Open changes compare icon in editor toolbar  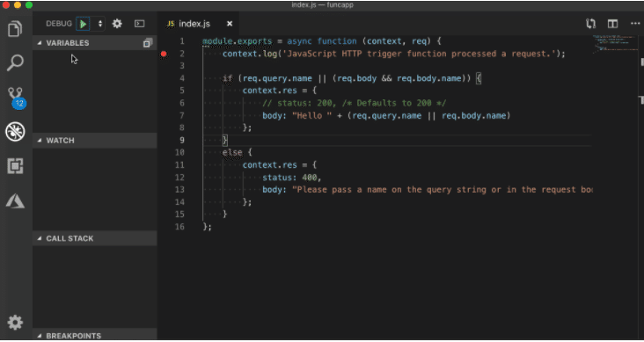pos(590,24)
